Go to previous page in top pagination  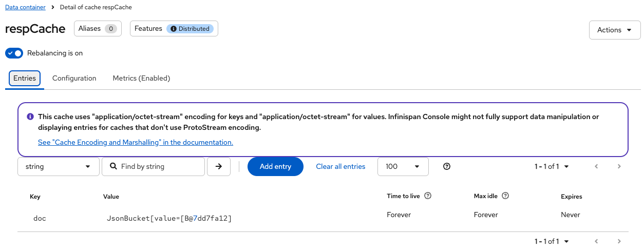coord(596,166)
